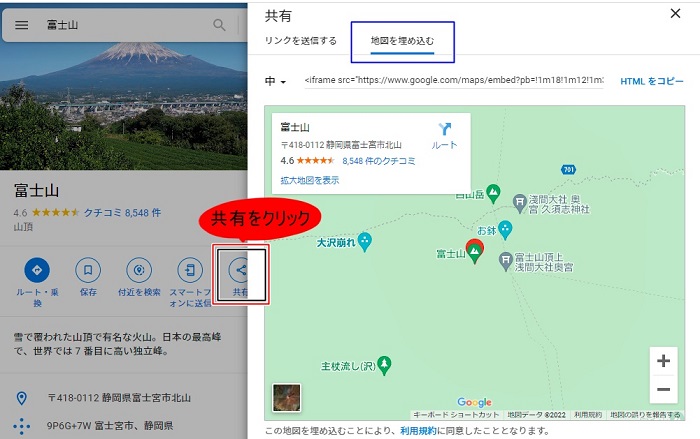Image resolution: width=700 pixels, height=439 pixels.
Task: Click the 浅間大社奥宮 久須志神社 shrine marker
Action: pos(519,203)
